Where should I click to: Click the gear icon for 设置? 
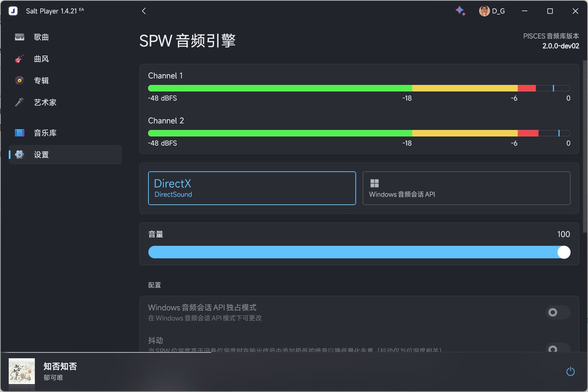(20, 155)
